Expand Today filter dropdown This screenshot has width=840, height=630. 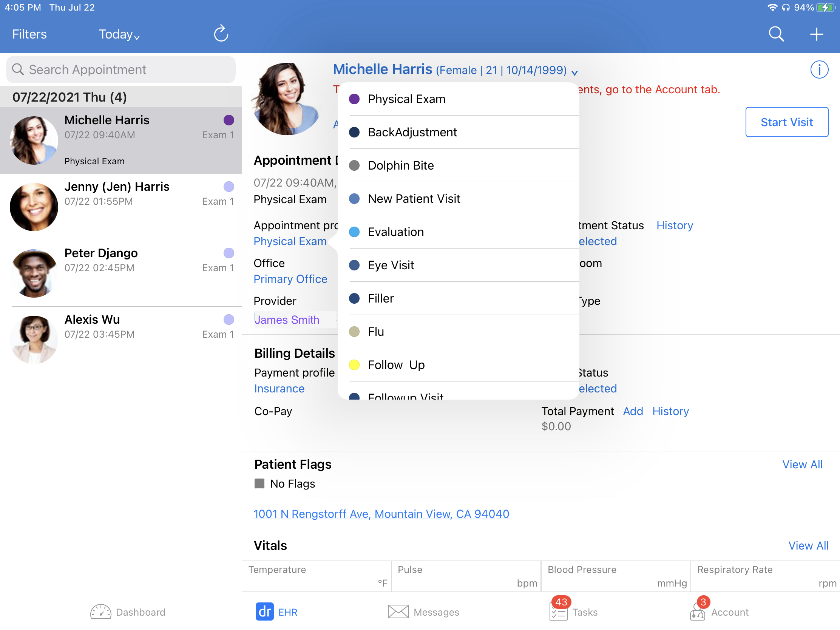120,34
